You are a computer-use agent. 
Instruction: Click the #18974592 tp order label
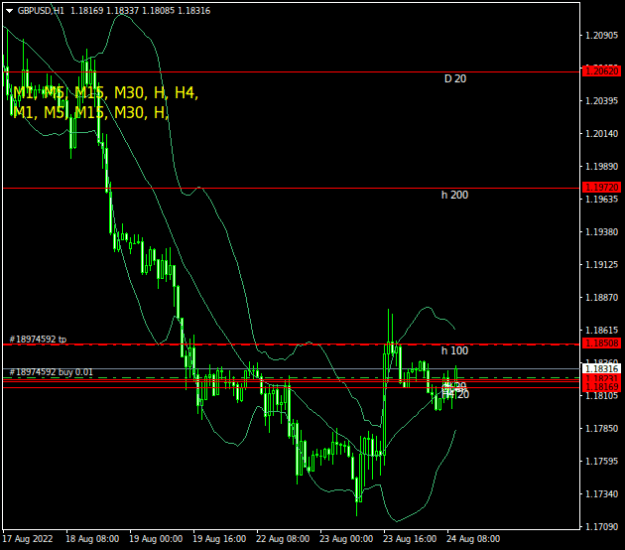click(x=38, y=339)
